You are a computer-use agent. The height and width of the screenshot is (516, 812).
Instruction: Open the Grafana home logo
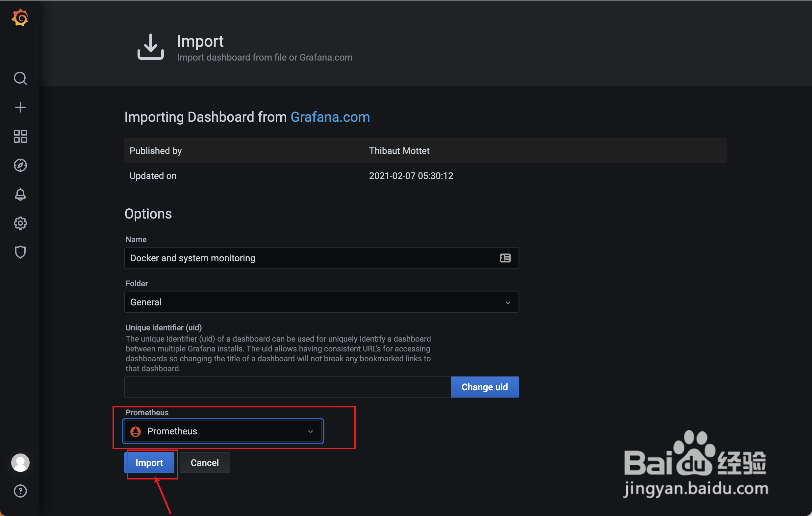pos(20,18)
